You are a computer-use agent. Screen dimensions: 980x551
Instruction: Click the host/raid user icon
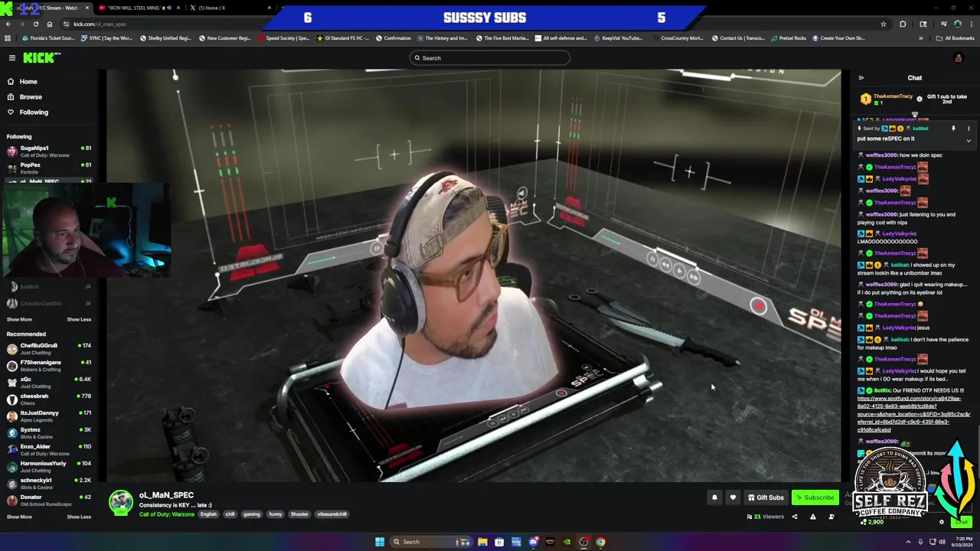pyautogui.click(x=831, y=517)
